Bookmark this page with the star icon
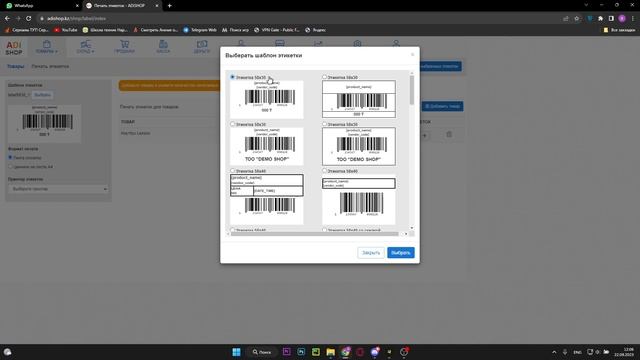The image size is (640, 360). (576, 18)
